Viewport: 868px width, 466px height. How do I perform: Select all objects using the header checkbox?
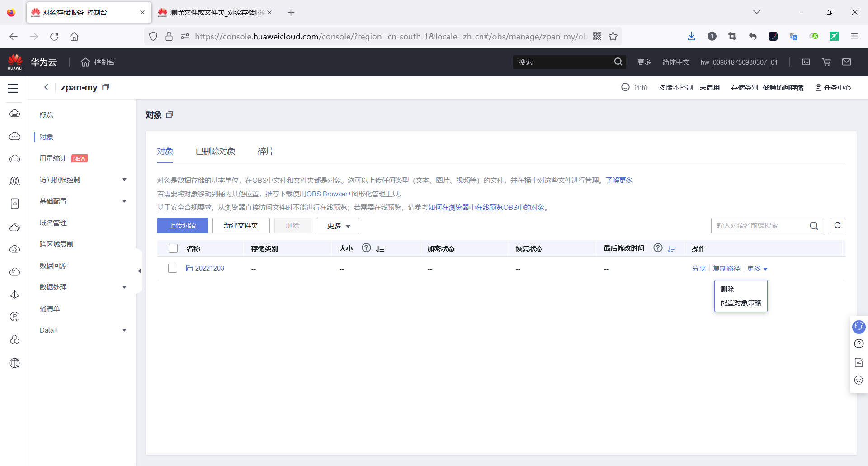click(173, 248)
